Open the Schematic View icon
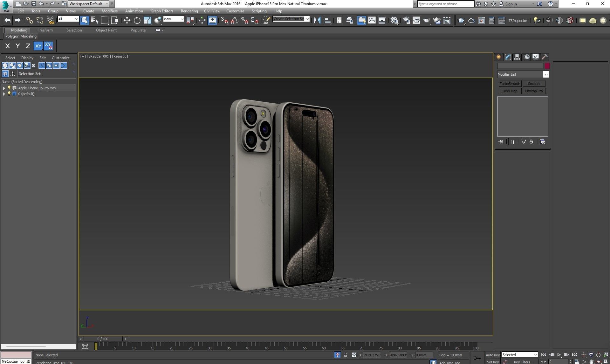Image resolution: width=610 pixels, height=364 pixels. point(382,20)
